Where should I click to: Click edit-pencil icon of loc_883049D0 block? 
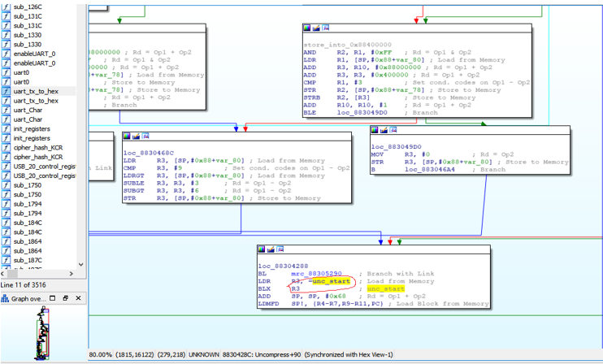click(384, 130)
